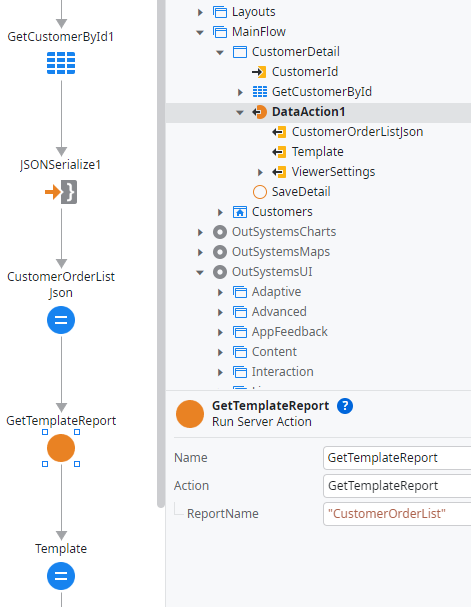Select the CustomerOrderListJson assign node icon
The width and height of the screenshot is (471, 607).
[61, 320]
